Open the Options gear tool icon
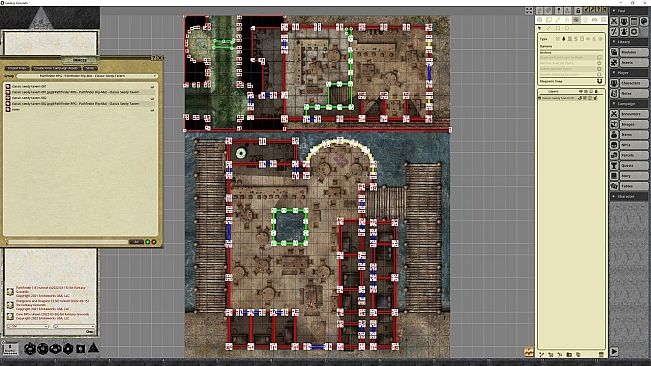The width and height of the screenshot is (651, 366). click(x=634, y=32)
